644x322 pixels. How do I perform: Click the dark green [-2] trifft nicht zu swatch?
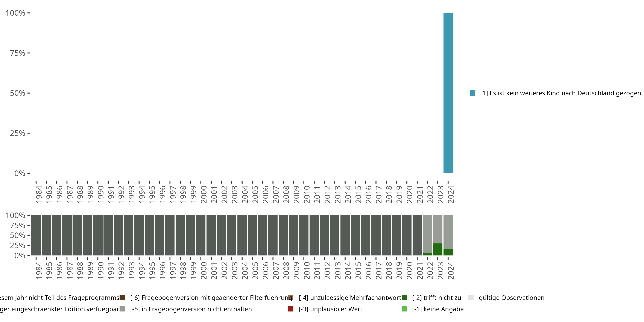pos(404,298)
